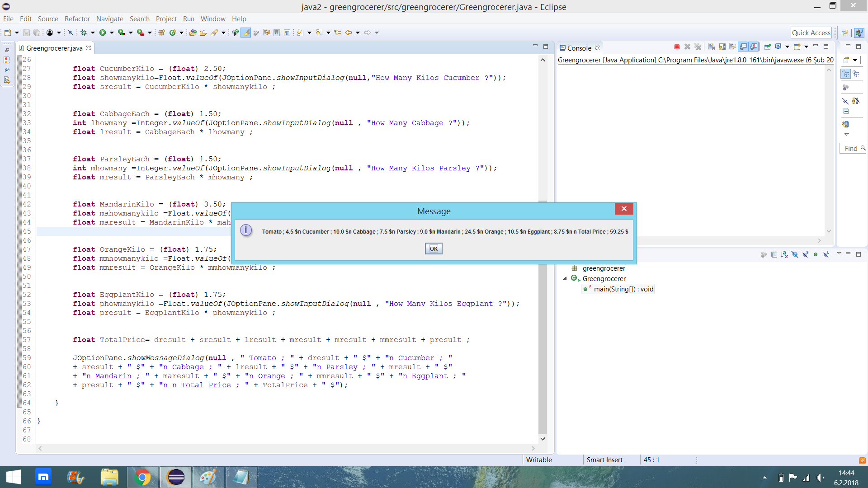This screenshot has height=488, width=868.
Task: Open the Refactor menu
Action: pyautogui.click(x=77, y=19)
